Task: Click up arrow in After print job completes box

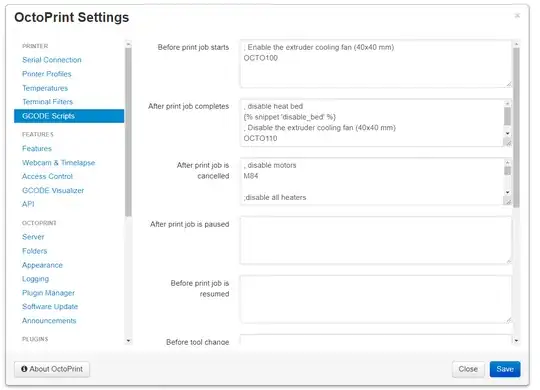Action: 508,103
